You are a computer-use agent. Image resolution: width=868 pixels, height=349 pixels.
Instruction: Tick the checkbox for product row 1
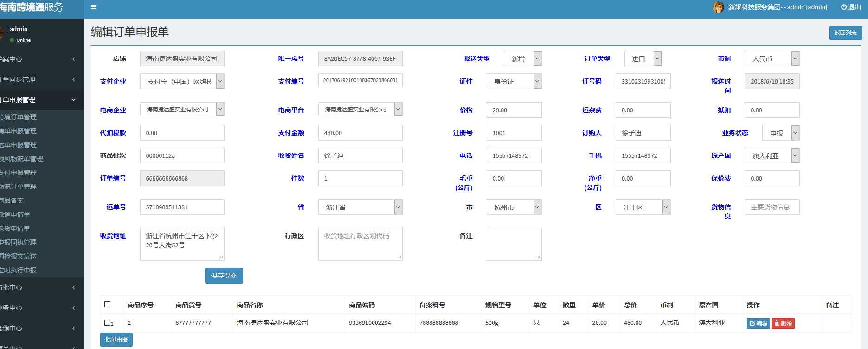[x=108, y=323]
